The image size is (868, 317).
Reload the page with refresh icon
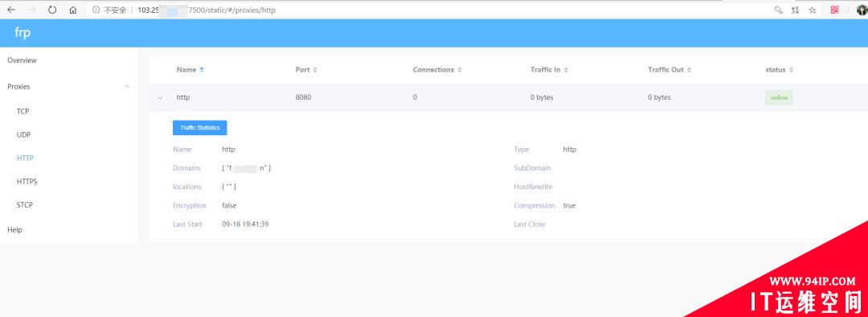(x=52, y=10)
